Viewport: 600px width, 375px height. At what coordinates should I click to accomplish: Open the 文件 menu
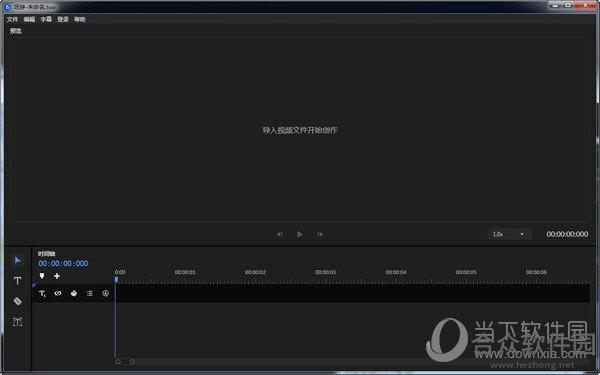click(12, 19)
